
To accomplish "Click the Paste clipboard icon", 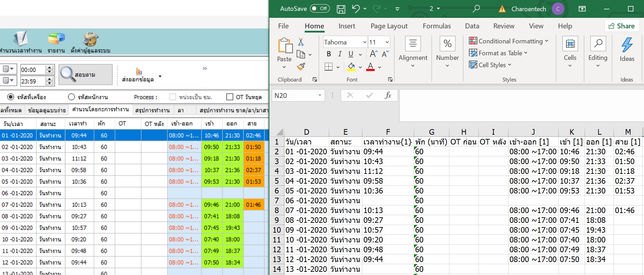I will tap(285, 46).
